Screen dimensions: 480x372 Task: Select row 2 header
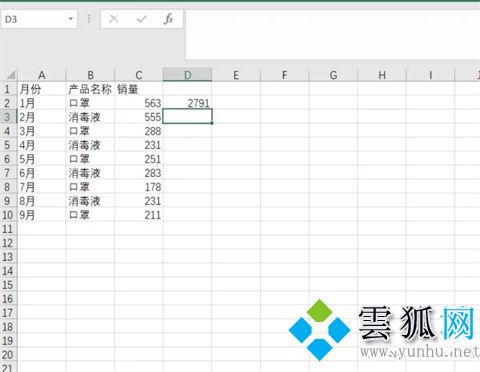tap(8, 103)
